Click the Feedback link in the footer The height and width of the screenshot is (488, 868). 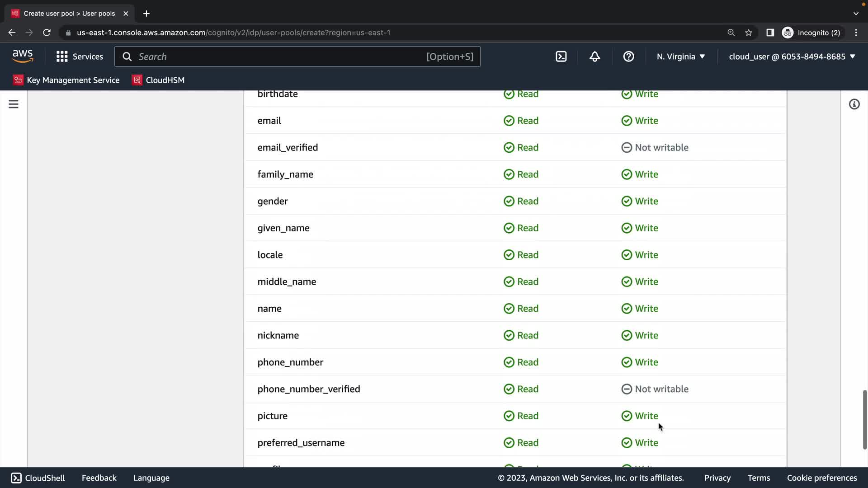tap(99, 478)
